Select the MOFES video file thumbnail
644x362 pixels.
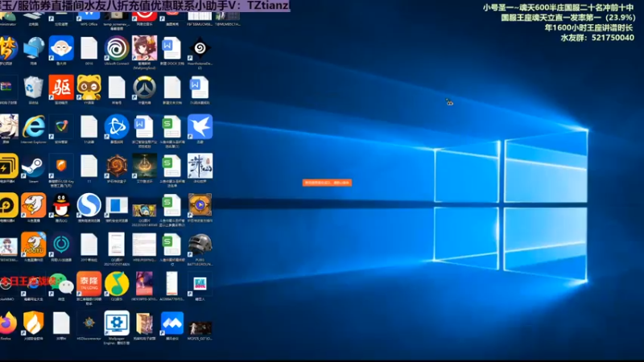[200, 327]
